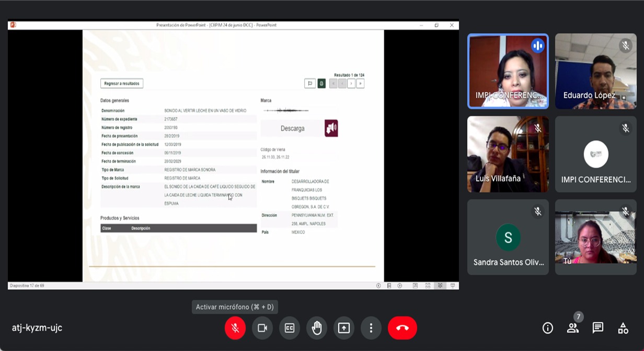Click fecha de concesión value 06/11/2019
The width and height of the screenshot is (644, 351).
coord(172,153)
